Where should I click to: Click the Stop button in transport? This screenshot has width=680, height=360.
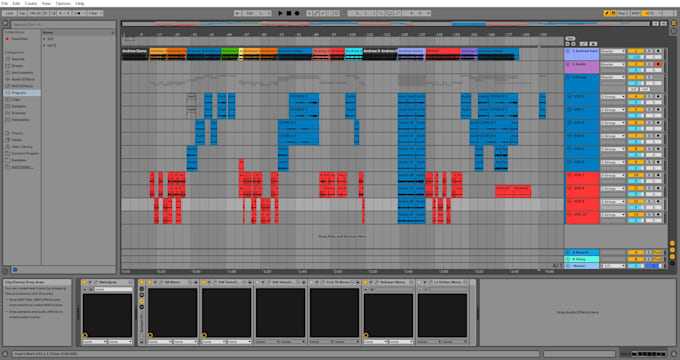tap(289, 13)
